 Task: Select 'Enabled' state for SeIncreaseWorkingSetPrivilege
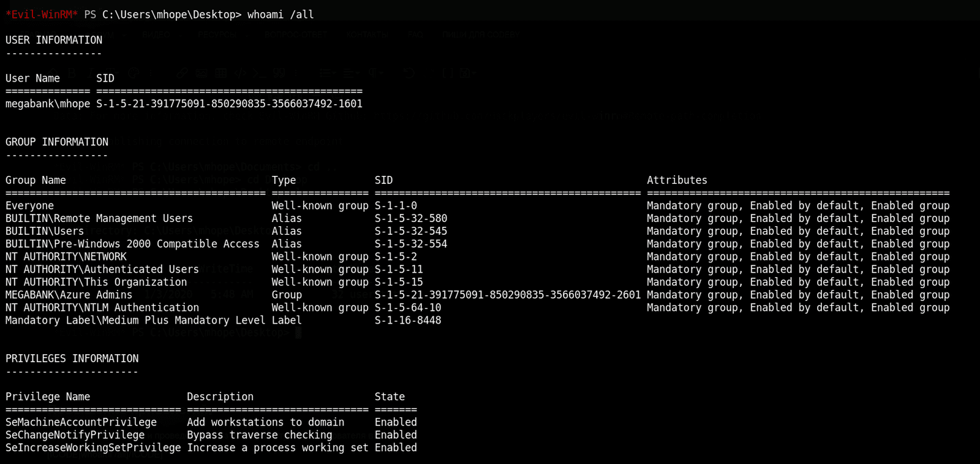pos(396,448)
